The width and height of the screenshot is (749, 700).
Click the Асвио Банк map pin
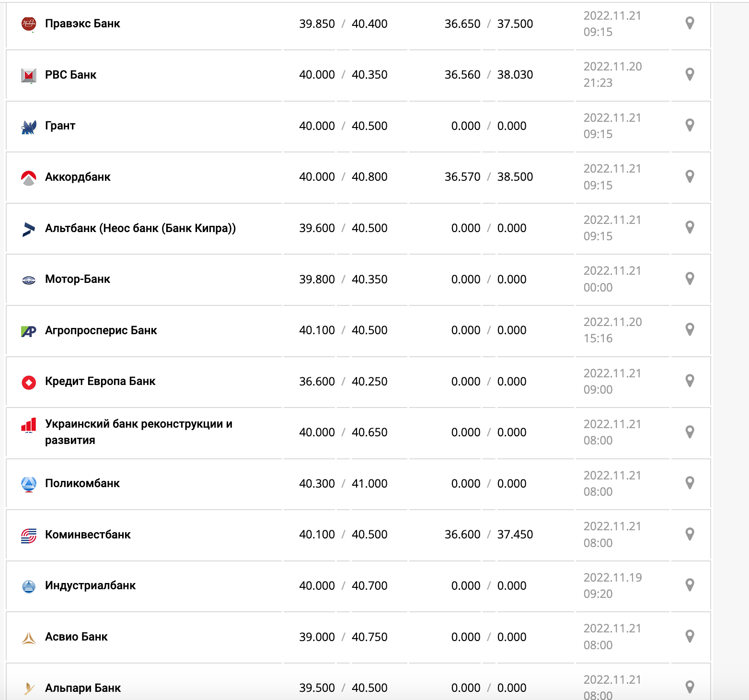pyautogui.click(x=690, y=636)
